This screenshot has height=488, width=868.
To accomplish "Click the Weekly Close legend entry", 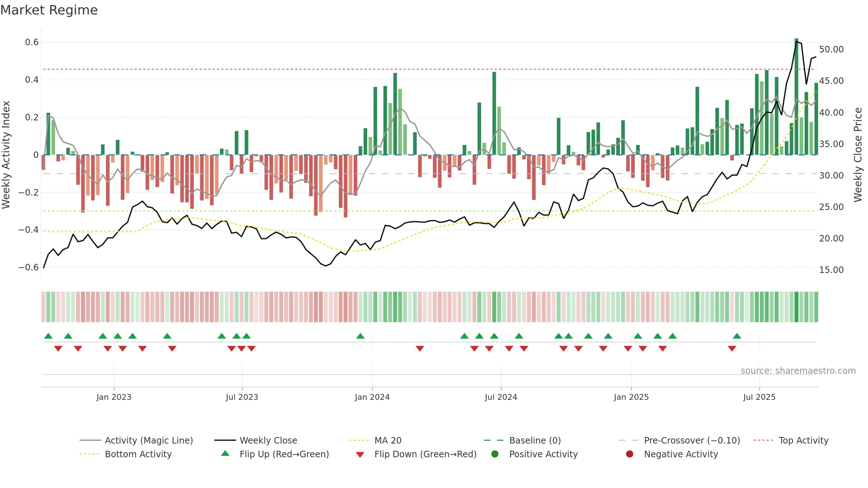I will click(x=256, y=440).
